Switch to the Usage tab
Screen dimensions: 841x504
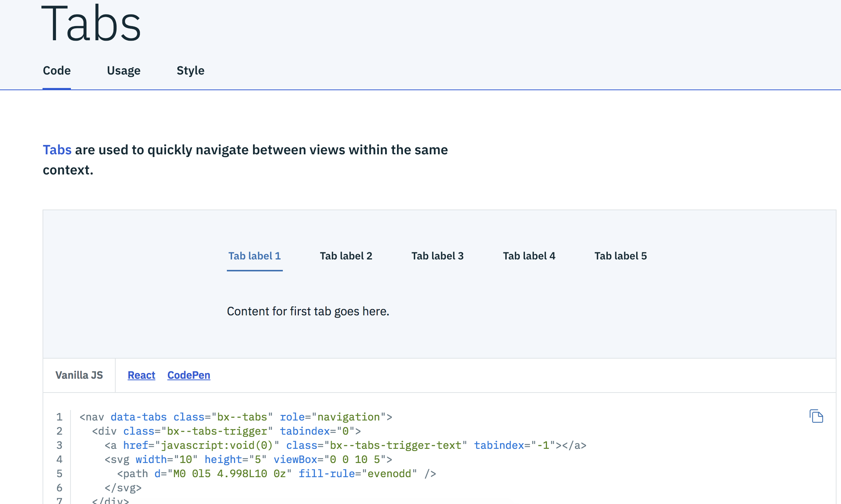point(124,70)
